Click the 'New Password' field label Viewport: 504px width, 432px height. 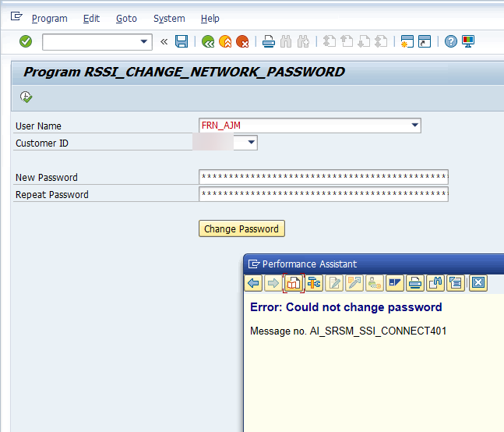click(x=46, y=178)
